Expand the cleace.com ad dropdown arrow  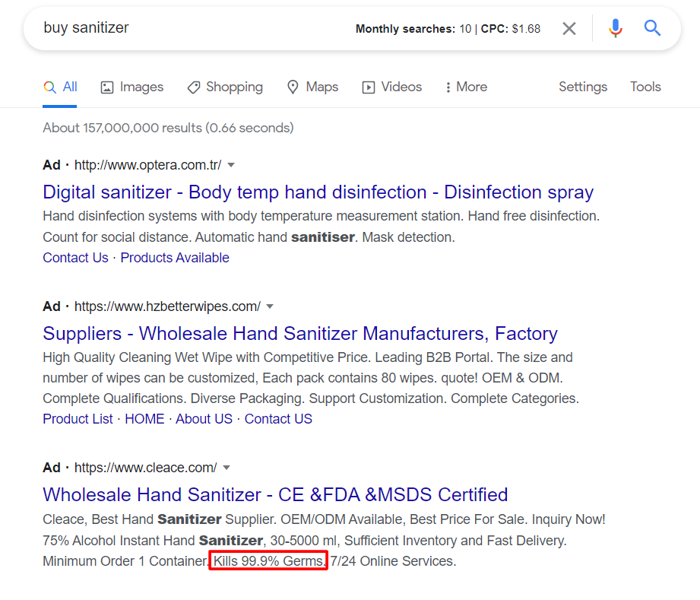coord(226,468)
